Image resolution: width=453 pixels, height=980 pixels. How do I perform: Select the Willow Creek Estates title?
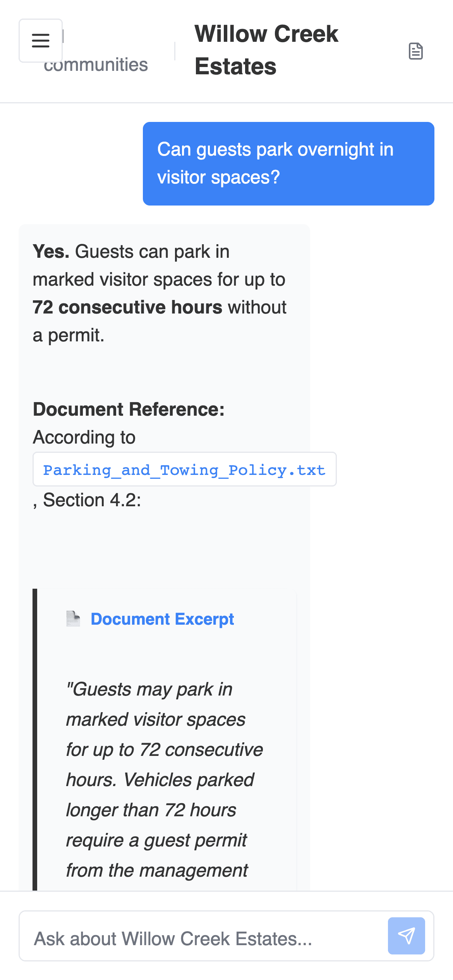point(267,50)
